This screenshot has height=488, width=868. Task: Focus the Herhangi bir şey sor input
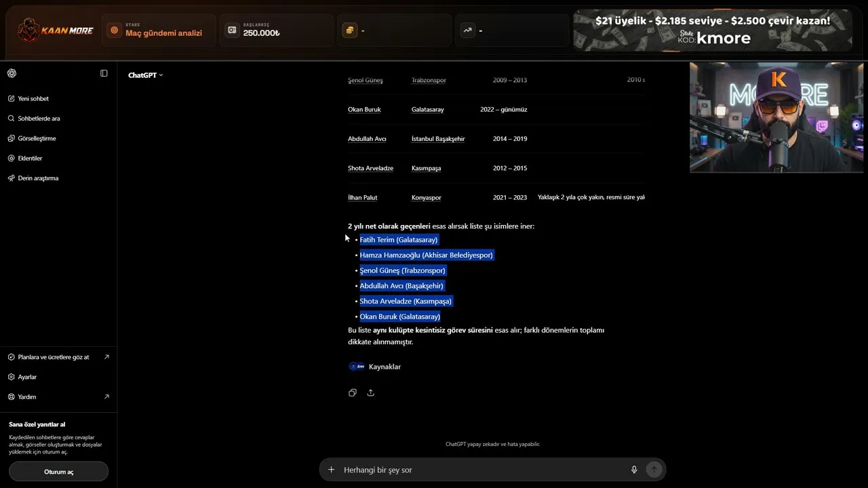point(481,470)
